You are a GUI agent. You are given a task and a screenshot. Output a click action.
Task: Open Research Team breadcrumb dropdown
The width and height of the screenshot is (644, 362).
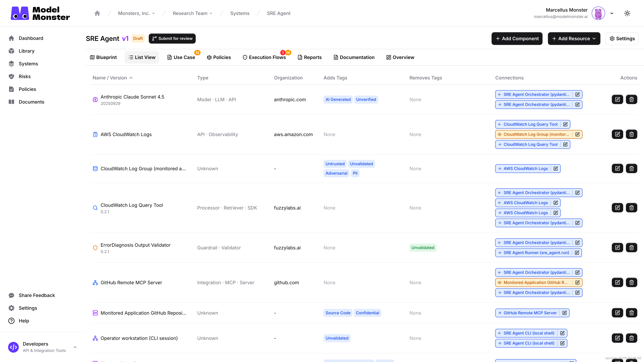193,13
